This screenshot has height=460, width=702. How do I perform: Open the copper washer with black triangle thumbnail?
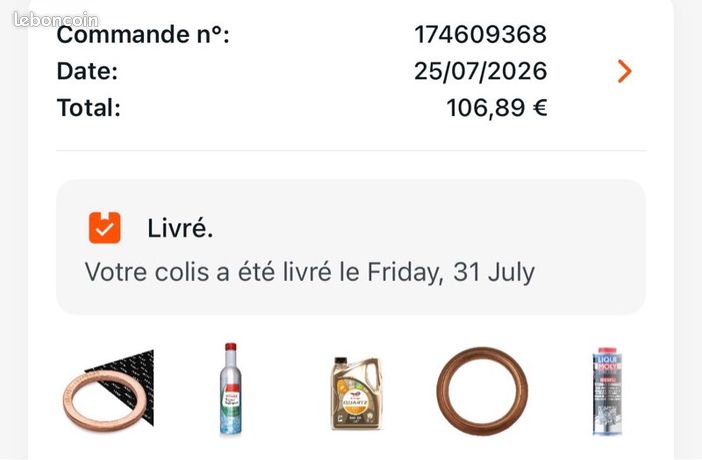(x=108, y=391)
